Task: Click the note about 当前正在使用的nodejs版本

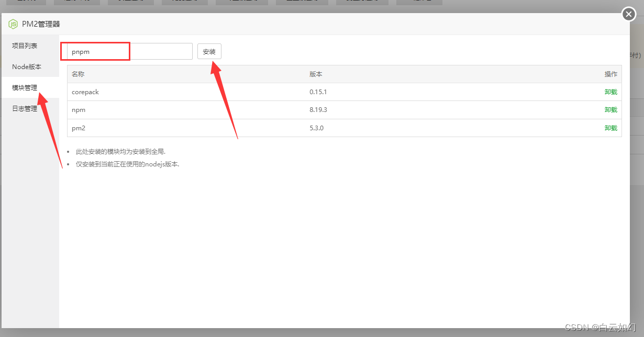Action: click(x=128, y=164)
